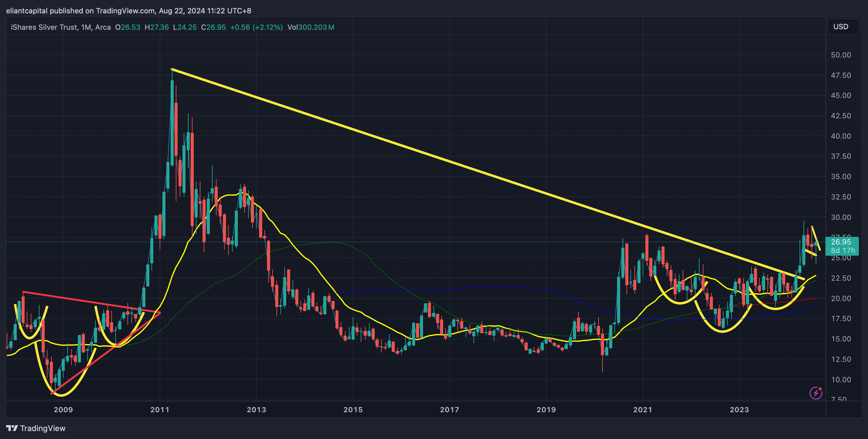Click the 2021 label on time axis
The height and width of the screenshot is (439, 868).
tap(643, 410)
